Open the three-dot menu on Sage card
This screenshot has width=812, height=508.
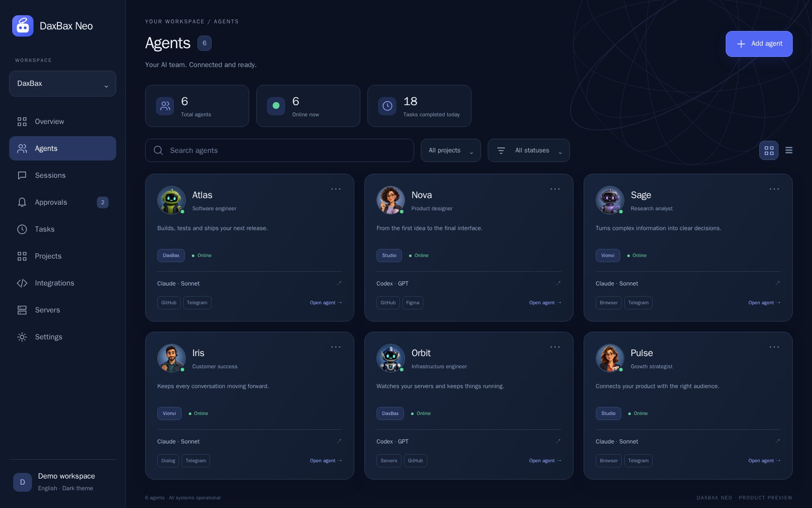click(x=774, y=189)
